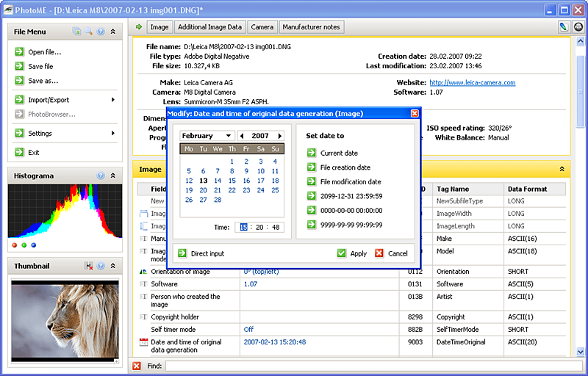This screenshot has width=588, height=376.
Task: Set date to 9999-99-99 99:99:99
Action: [345, 225]
